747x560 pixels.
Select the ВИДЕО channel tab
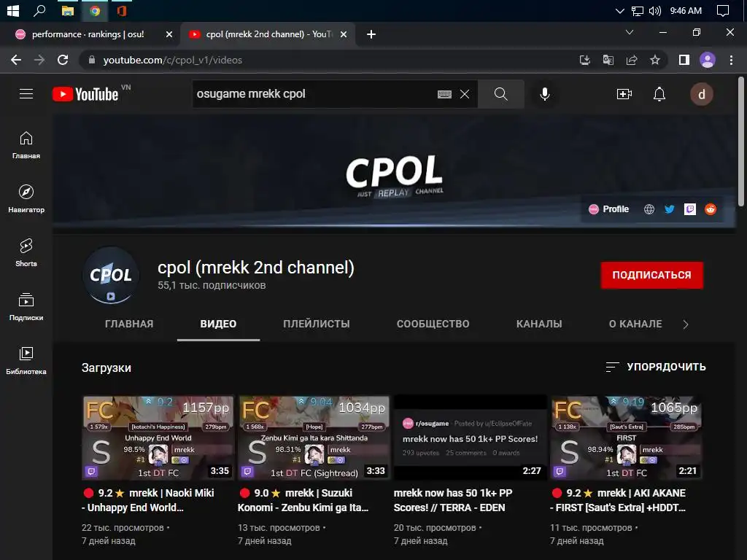click(x=218, y=324)
